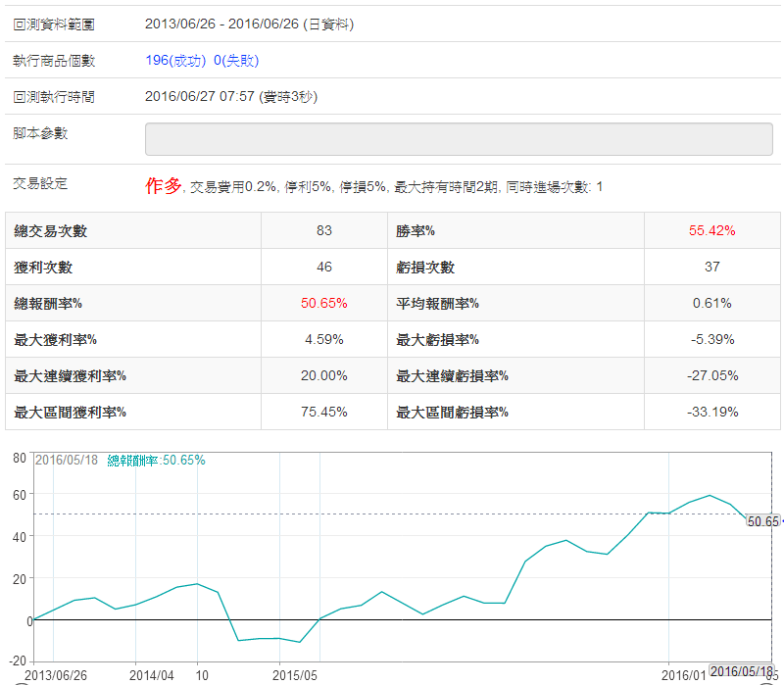Screen dimensions: 784x685
Task: Click the 平均報酬率% value 0.61%
Action: click(711, 303)
